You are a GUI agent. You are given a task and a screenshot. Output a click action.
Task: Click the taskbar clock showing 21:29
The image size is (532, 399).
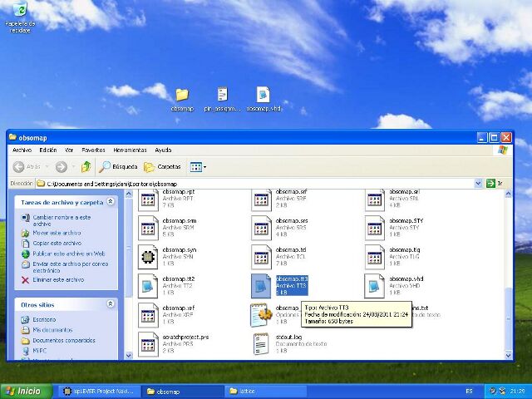pos(517,392)
